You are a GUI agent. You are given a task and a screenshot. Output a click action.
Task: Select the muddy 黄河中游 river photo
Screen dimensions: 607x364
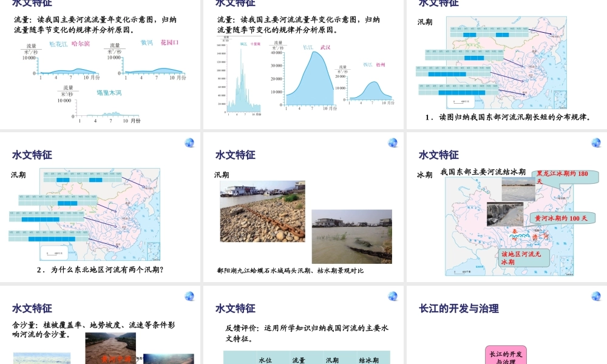click(110, 348)
